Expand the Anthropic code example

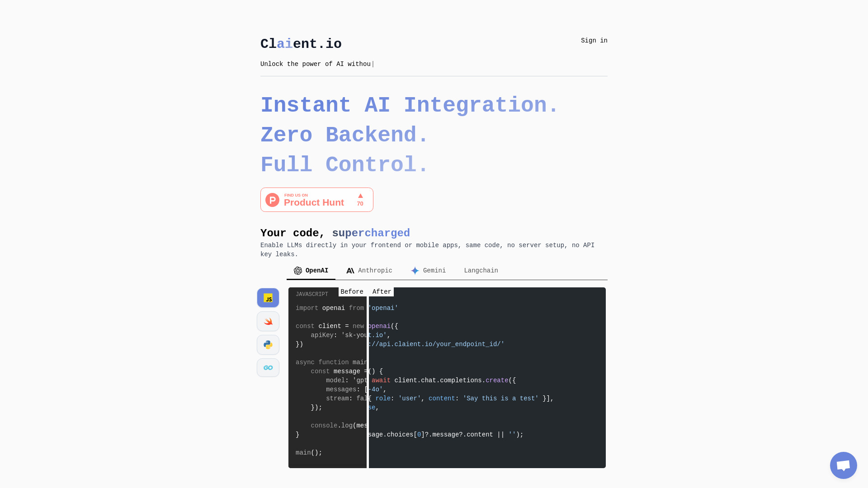369,271
